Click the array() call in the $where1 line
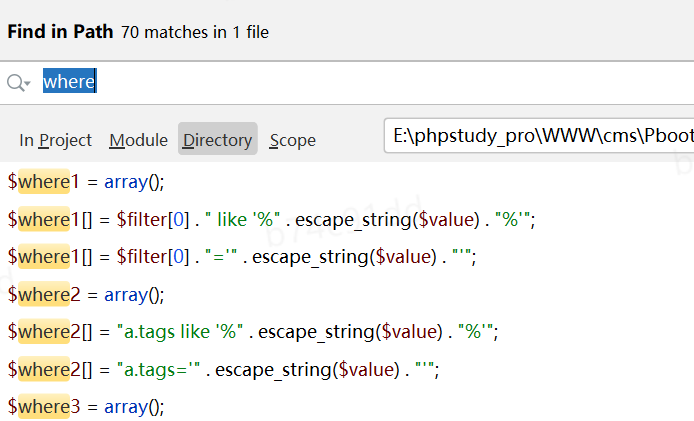 pyautogui.click(x=132, y=182)
